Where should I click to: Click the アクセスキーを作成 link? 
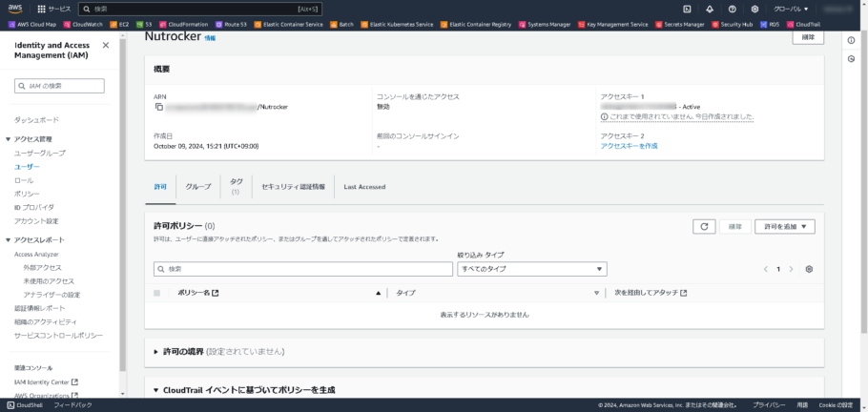(629, 146)
